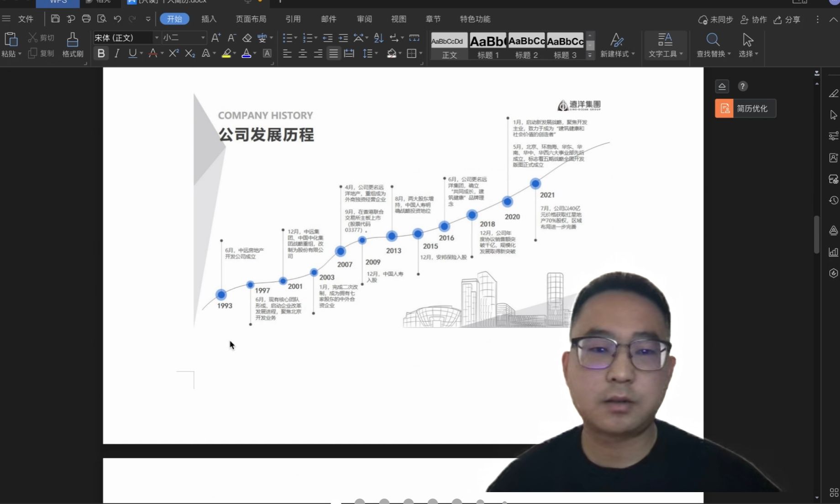Expand the 查找替换 dropdown
The image size is (840, 504).
(729, 54)
